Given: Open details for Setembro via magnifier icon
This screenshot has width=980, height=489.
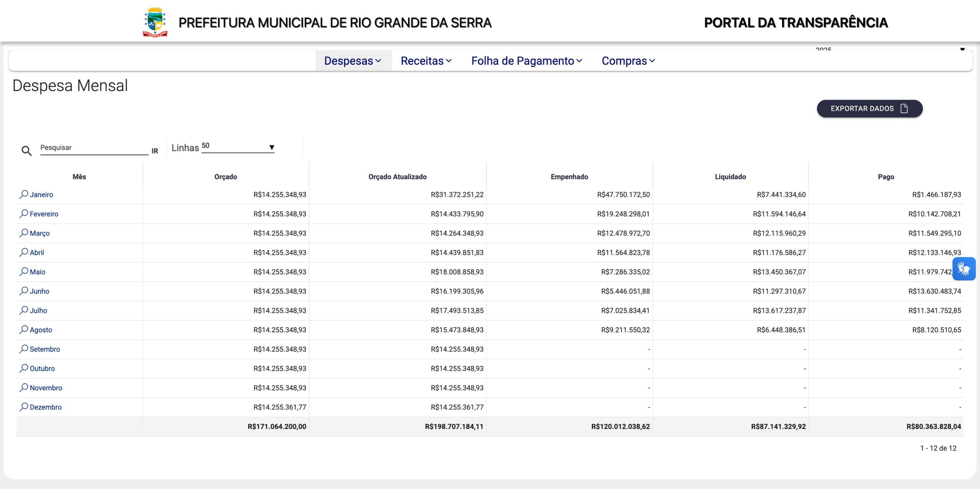Looking at the screenshot, I should [24, 349].
